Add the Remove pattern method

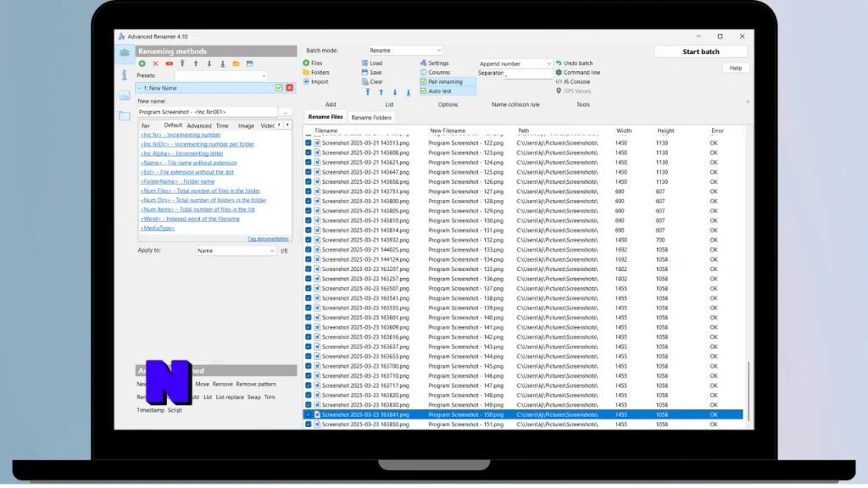256,384
